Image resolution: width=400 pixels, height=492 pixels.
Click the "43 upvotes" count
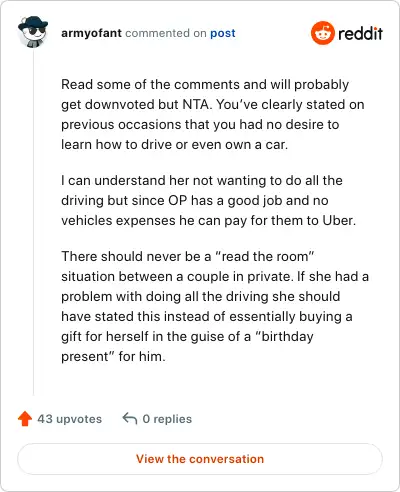pos(69,419)
